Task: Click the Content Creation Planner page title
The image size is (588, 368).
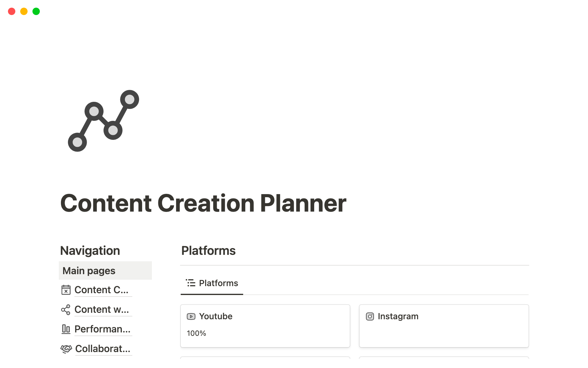Action: 203,203
